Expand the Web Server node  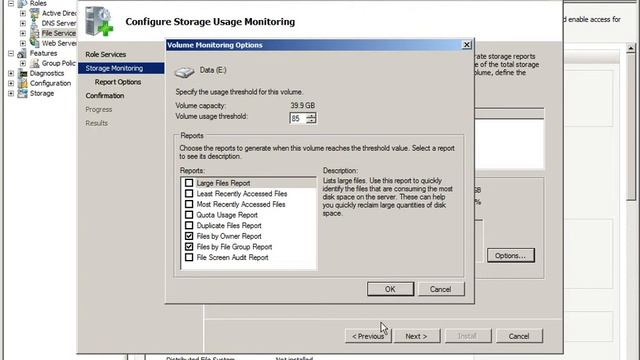[x=23, y=43]
